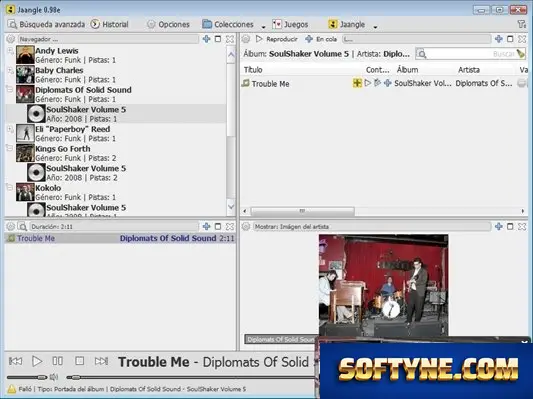This screenshot has height=399, width=533.
Task: Open the Jaangle dropdown arrow
Action: tap(375, 27)
